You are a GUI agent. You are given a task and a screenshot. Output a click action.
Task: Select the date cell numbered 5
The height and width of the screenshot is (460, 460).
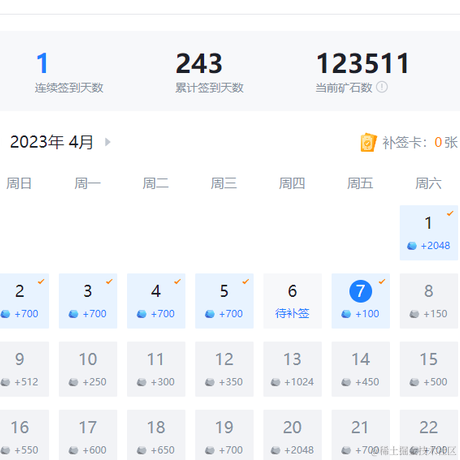point(224,301)
